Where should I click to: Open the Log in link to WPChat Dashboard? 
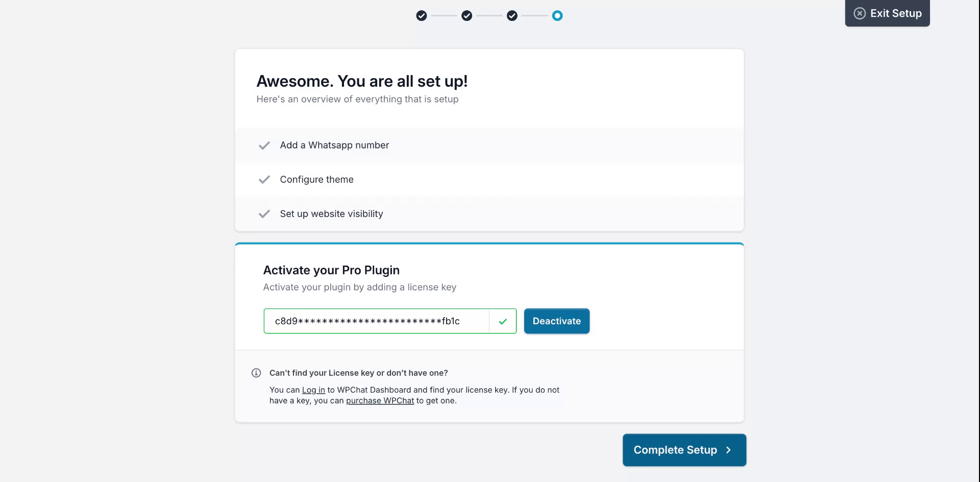pyautogui.click(x=313, y=390)
